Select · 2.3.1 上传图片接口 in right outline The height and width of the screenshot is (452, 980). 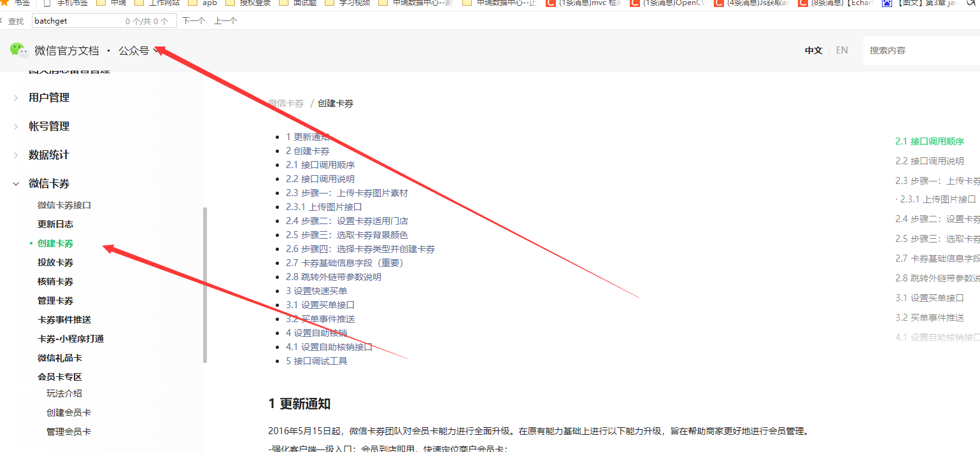935,199
